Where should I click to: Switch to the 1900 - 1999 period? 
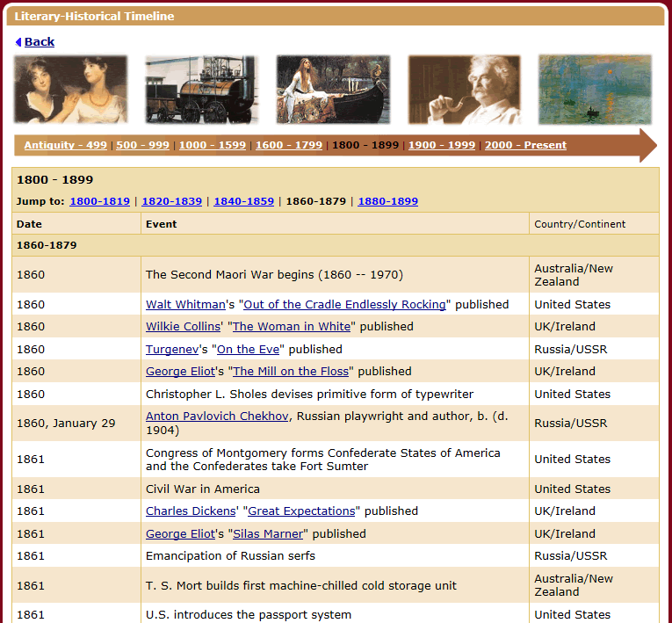click(442, 145)
